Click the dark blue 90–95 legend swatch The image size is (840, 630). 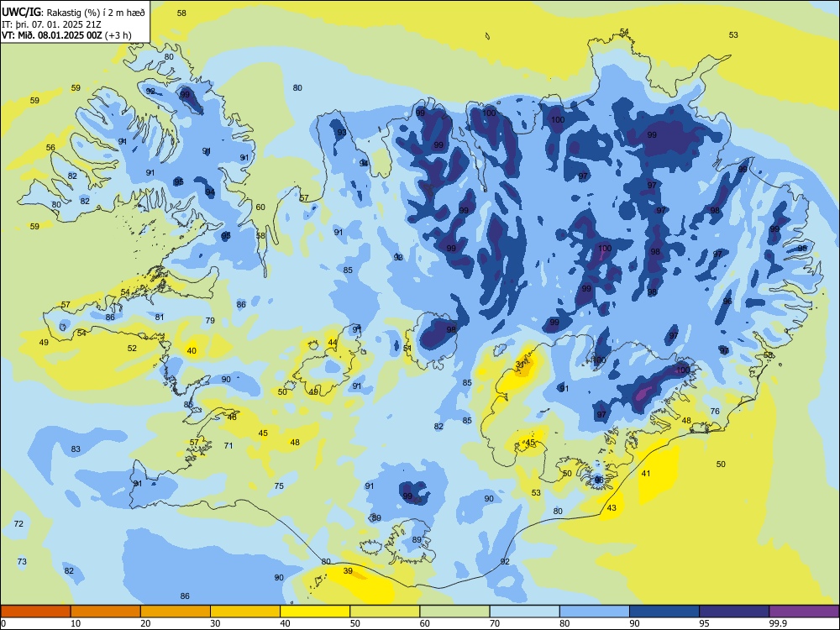(664, 612)
